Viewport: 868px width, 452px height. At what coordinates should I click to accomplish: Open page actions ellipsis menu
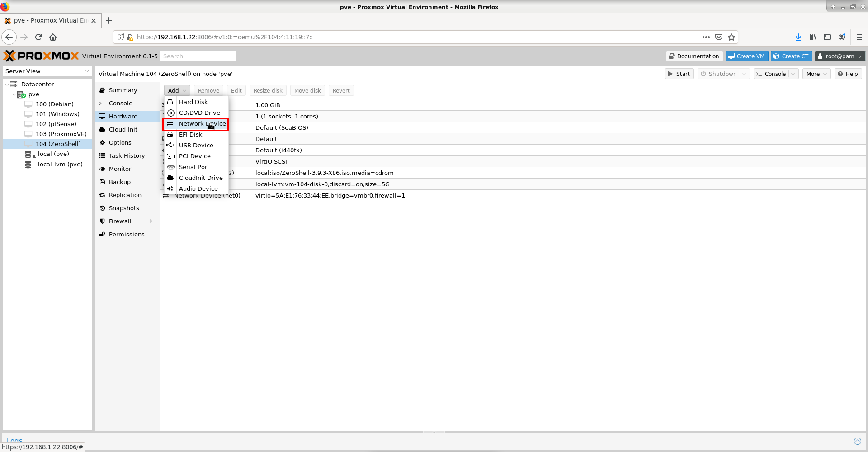click(706, 37)
